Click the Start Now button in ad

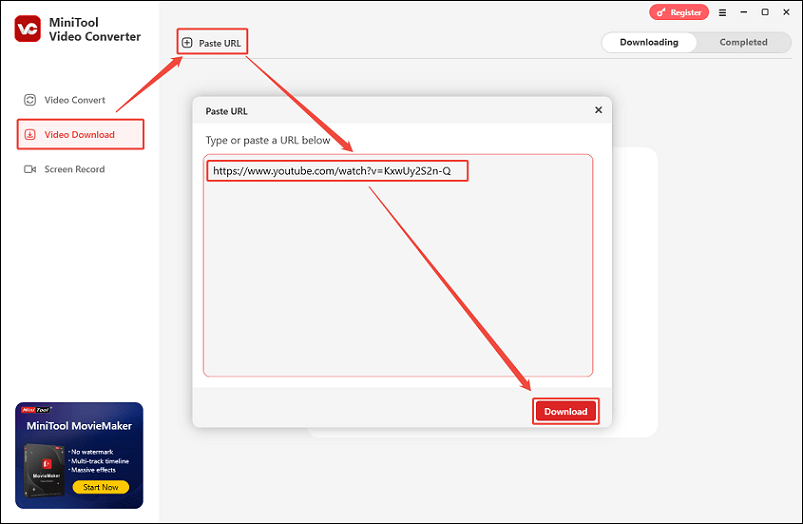pyautogui.click(x=100, y=487)
